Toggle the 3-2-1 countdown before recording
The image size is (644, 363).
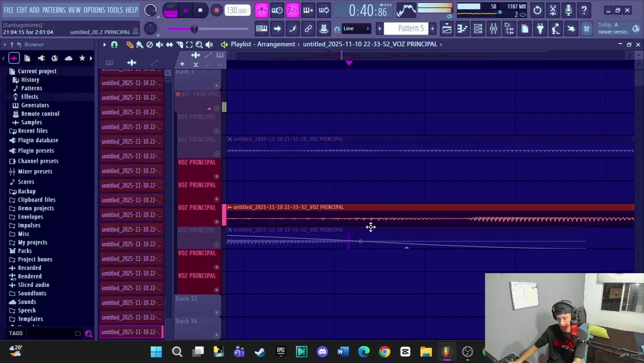(293, 10)
